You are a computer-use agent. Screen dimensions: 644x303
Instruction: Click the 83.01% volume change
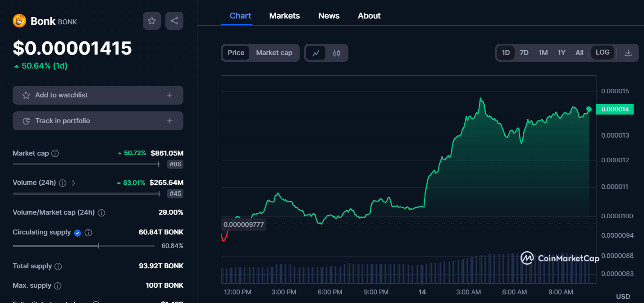[131, 183]
